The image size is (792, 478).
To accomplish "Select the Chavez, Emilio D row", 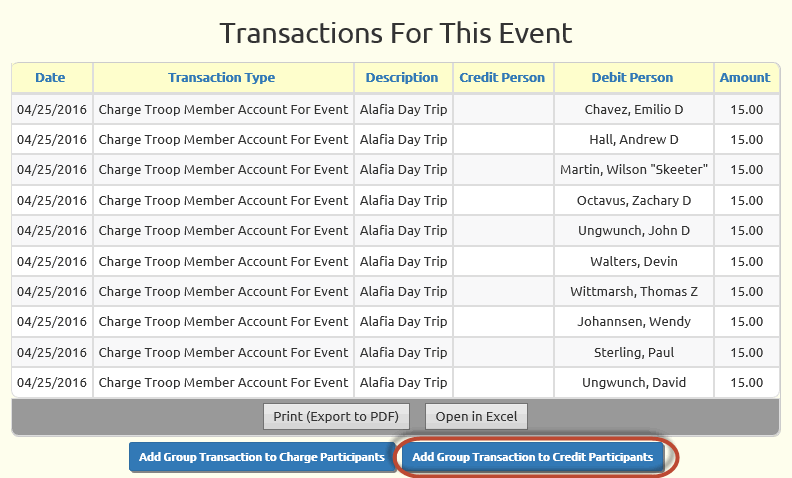I will pyautogui.click(x=395, y=109).
